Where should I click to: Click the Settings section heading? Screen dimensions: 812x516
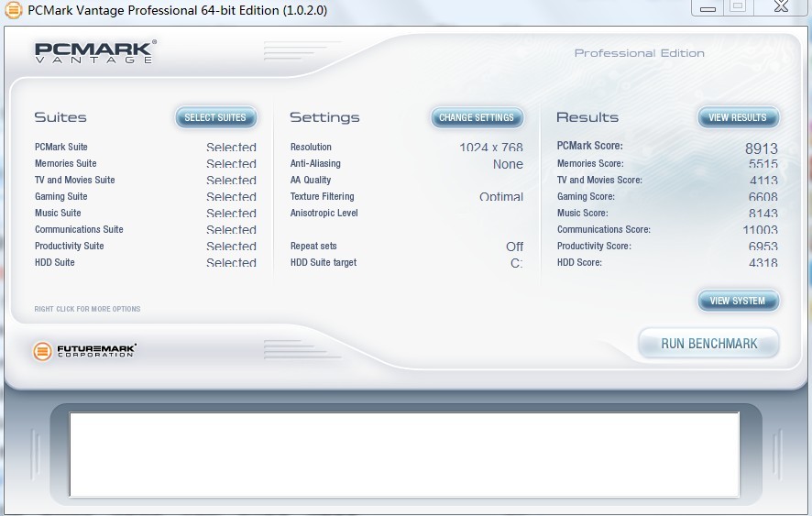[324, 117]
